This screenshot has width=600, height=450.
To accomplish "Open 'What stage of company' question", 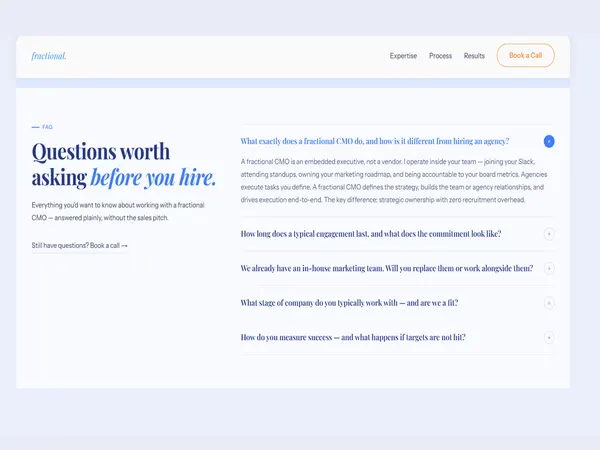I will (349, 303).
